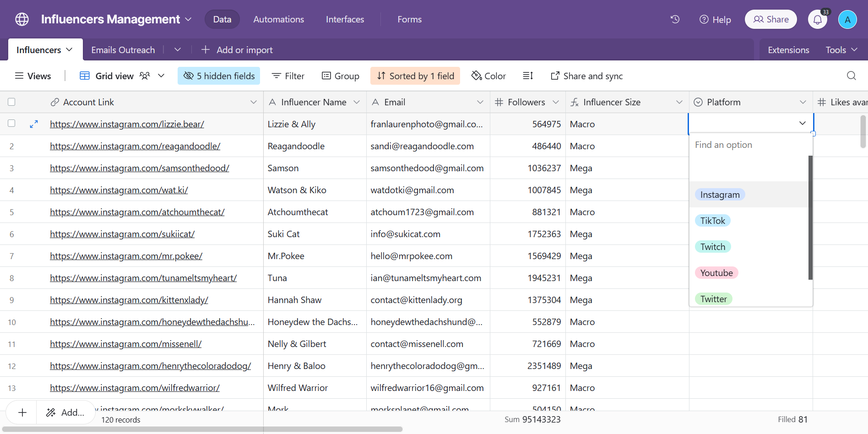
Task: Open the notifications bell
Action: tap(818, 20)
